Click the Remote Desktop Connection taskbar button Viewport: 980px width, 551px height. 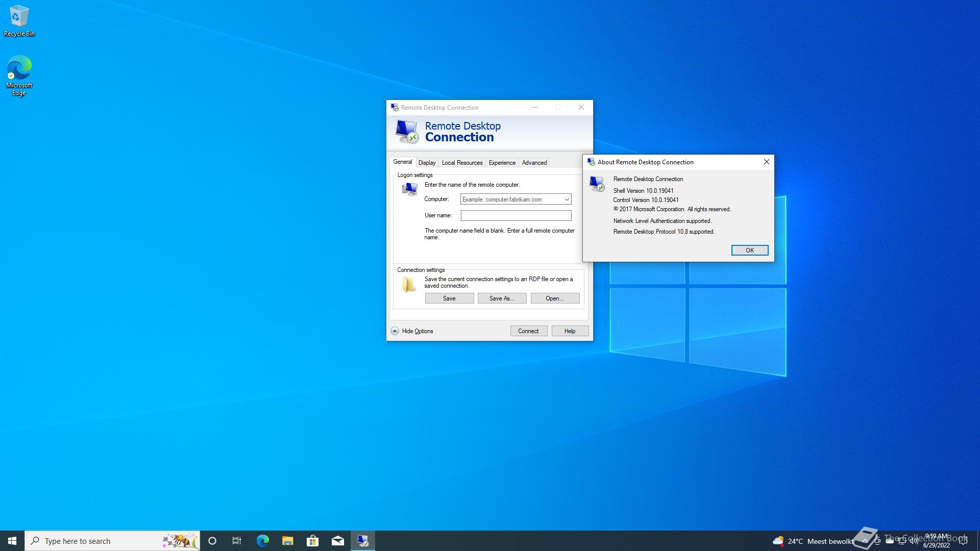[x=363, y=541]
